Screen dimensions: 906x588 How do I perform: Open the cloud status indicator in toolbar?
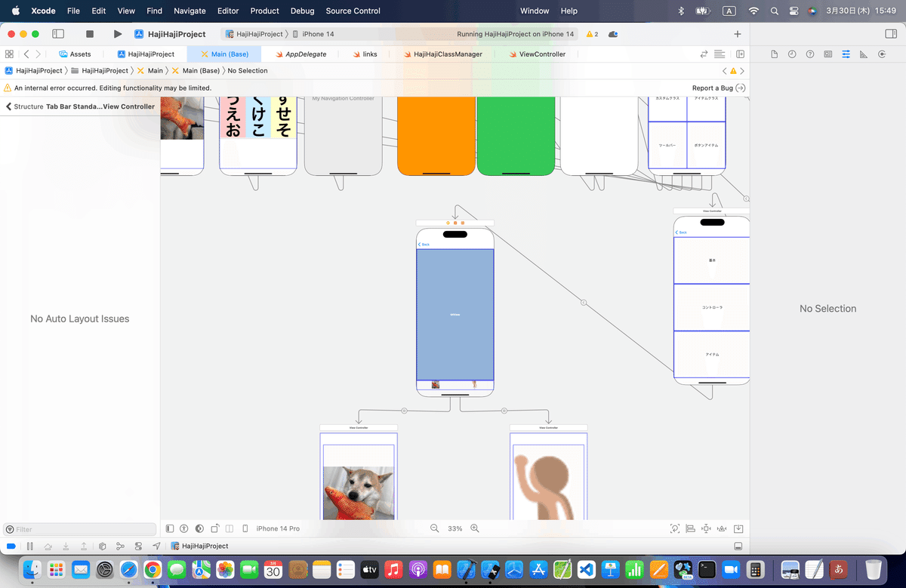pos(613,34)
